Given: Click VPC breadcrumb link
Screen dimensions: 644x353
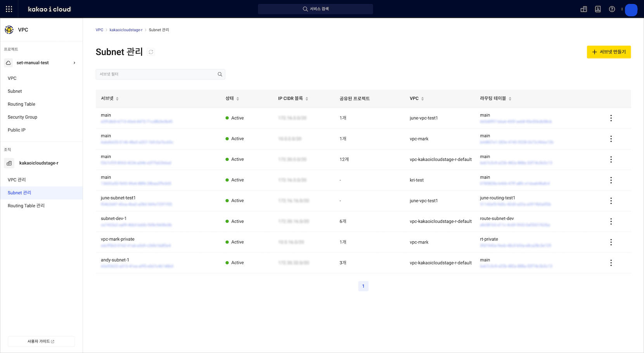Looking at the screenshot, I should (x=99, y=30).
